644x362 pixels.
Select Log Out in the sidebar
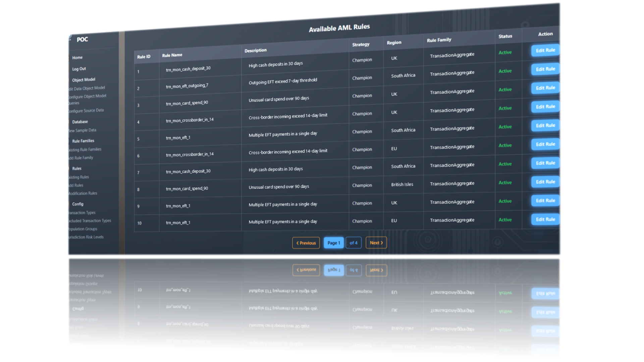[x=79, y=69]
